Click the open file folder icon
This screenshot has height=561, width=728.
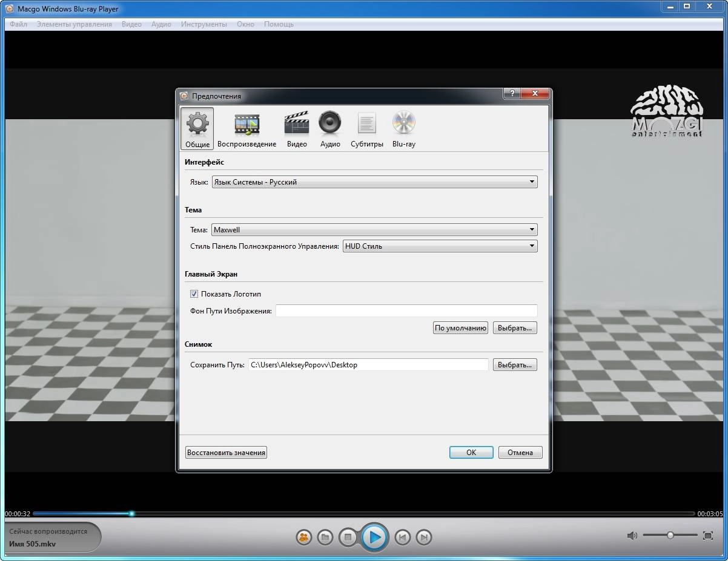coord(325,537)
